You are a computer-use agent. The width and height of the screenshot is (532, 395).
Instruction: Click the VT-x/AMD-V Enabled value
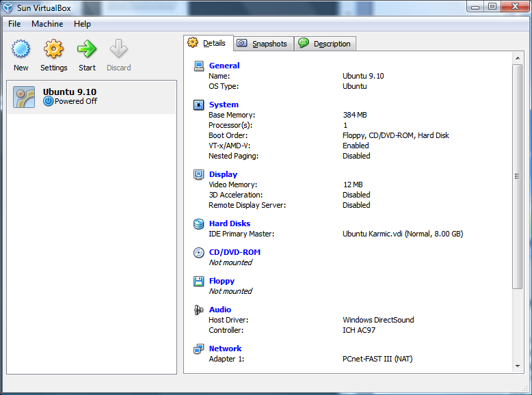tap(356, 146)
